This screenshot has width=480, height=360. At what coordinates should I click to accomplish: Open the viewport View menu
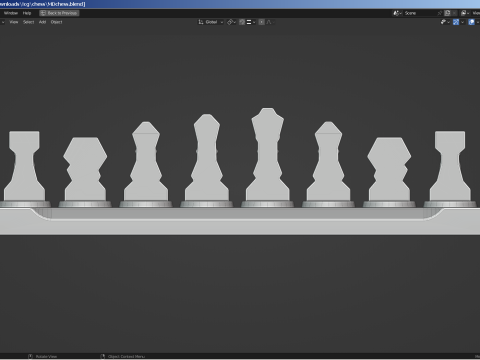point(14,22)
